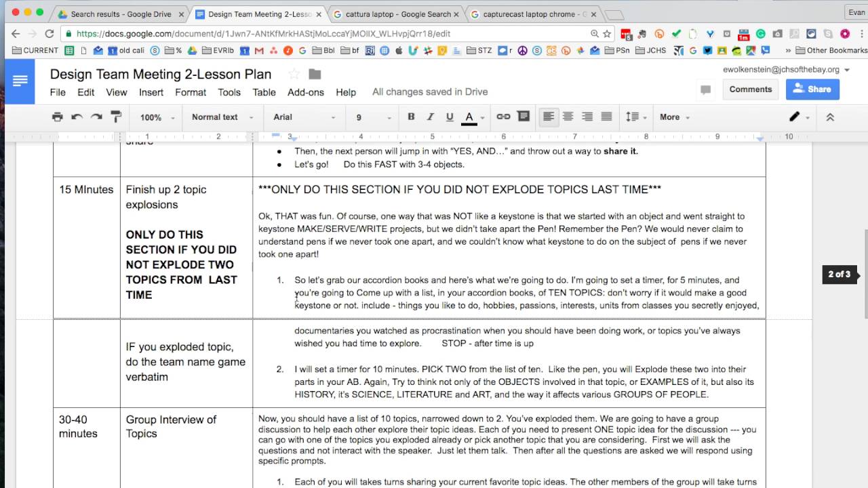The image size is (868, 488).
Task: Click the address bar URL
Action: pos(263,34)
